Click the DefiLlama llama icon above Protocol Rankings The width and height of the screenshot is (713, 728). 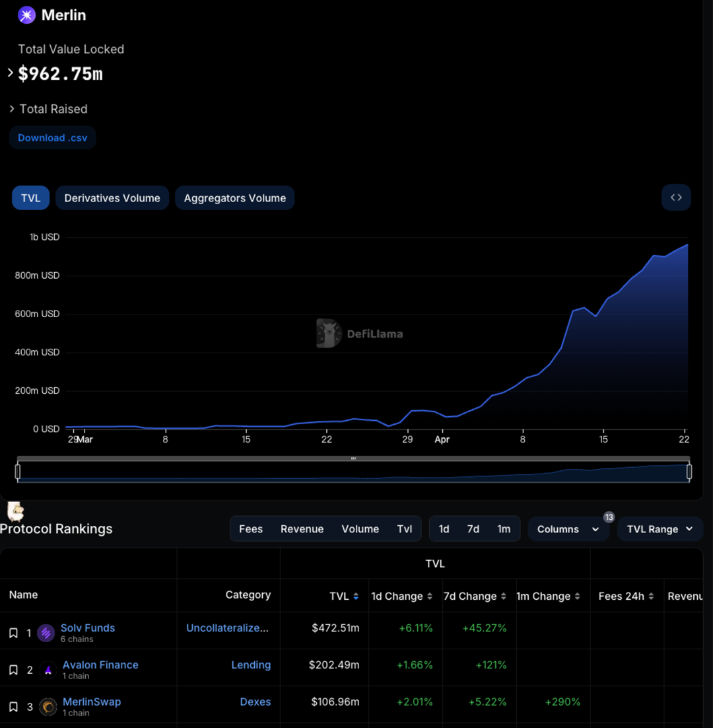(15, 512)
